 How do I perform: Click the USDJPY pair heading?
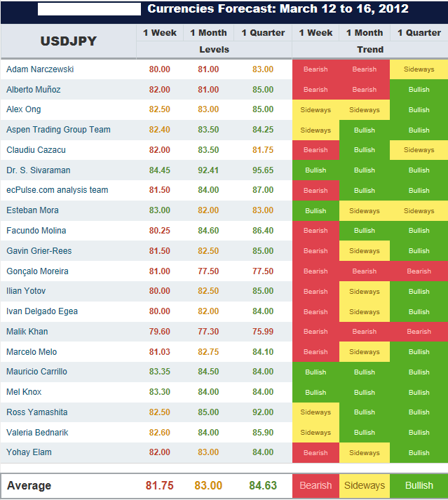point(68,41)
